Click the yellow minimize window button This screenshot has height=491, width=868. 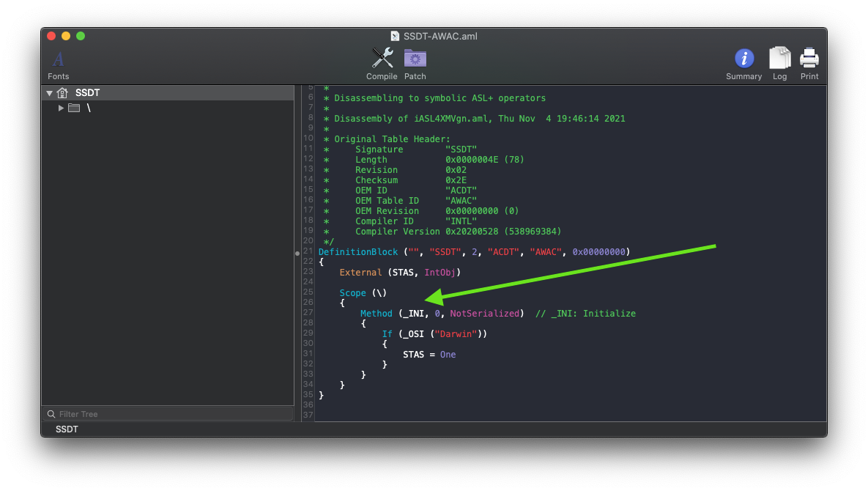tap(66, 36)
